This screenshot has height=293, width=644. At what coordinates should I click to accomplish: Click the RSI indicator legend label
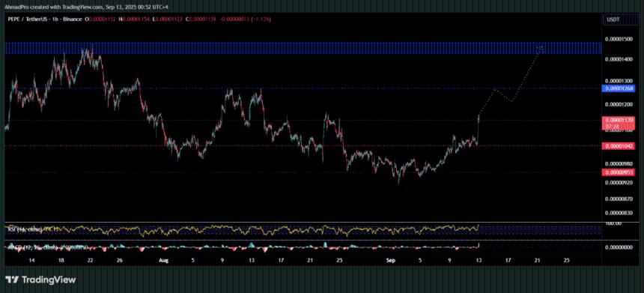tap(24, 230)
